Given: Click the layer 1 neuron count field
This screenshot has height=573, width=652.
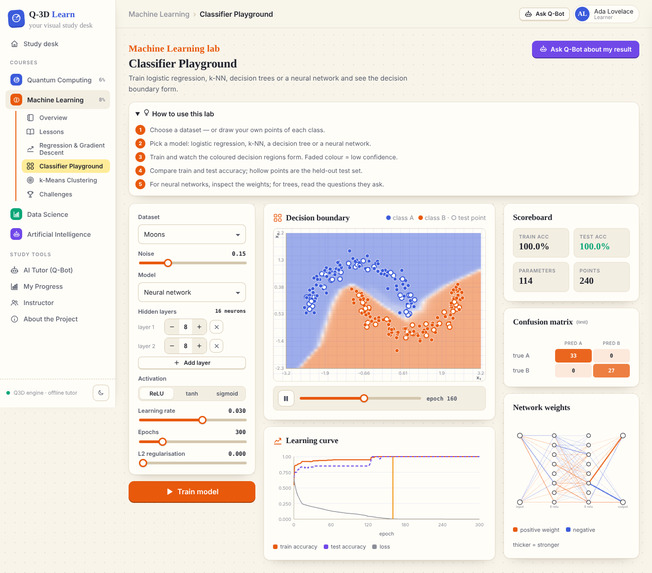Looking at the screenshot, I should click(185, 327).
